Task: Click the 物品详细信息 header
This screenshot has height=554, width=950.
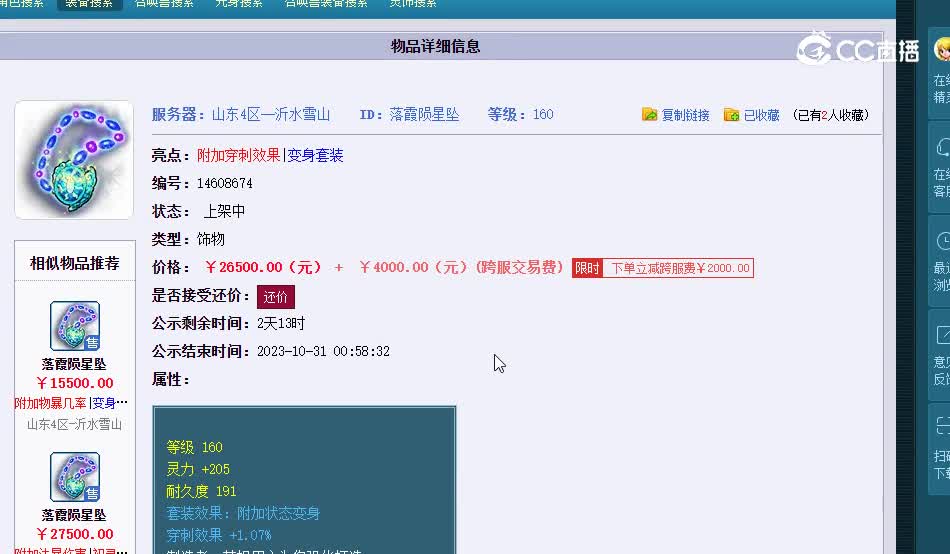Action: tap(436, 47)
